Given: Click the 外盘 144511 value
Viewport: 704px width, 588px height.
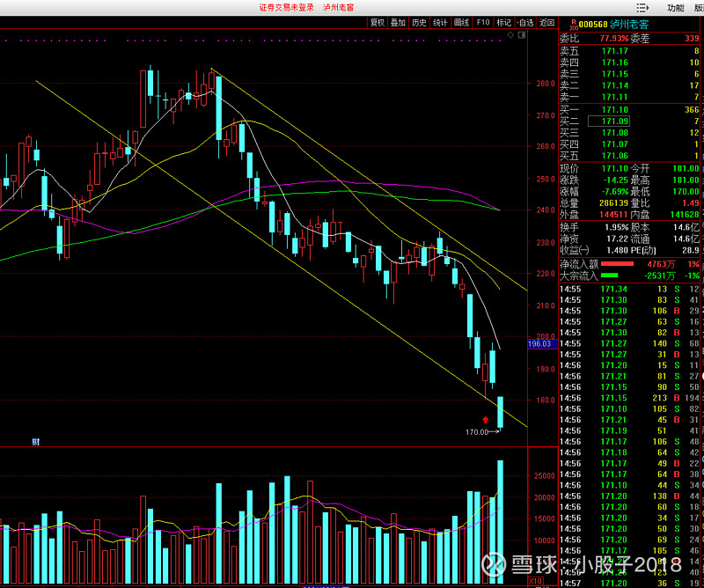Looking at the screenshot, I should click(x=613, y=215).
